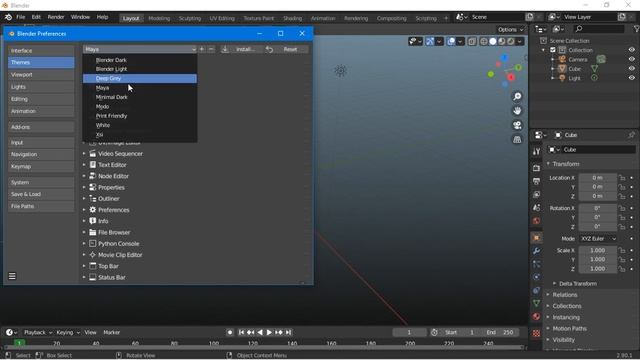Open Active Tool properties tab icon
This screenshot has height=360, width=640.
[x=536, y=151]
